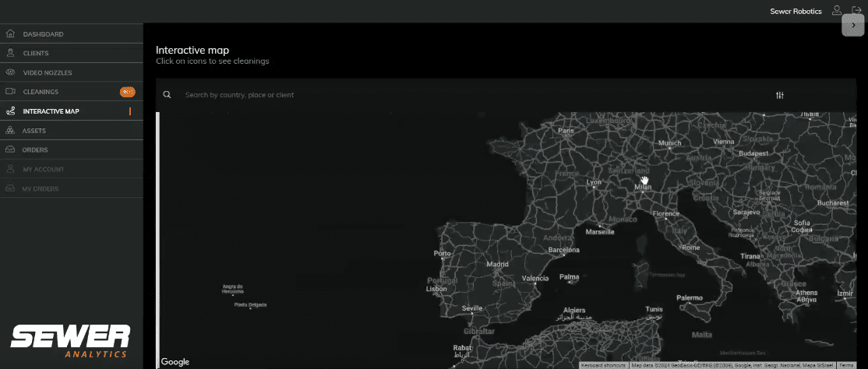The height and width of the screenshot is (369, 868).
Task: Open the map Terms link
Action: [847, 364]
